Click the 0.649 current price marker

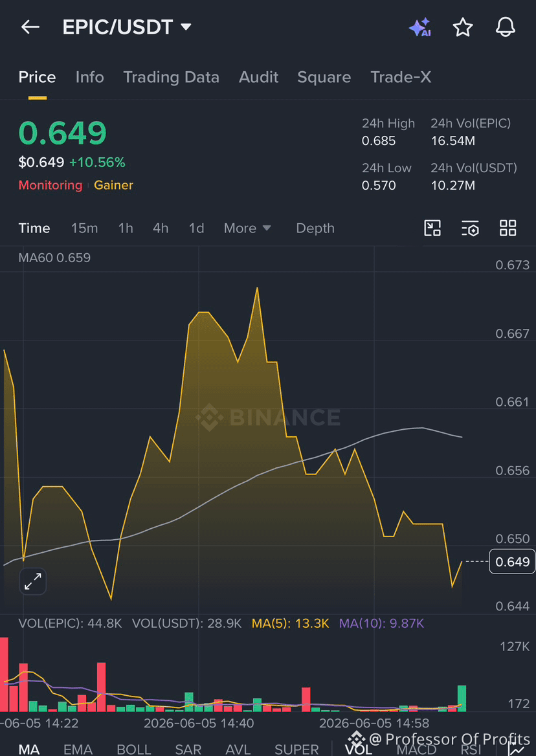point(512,562)
